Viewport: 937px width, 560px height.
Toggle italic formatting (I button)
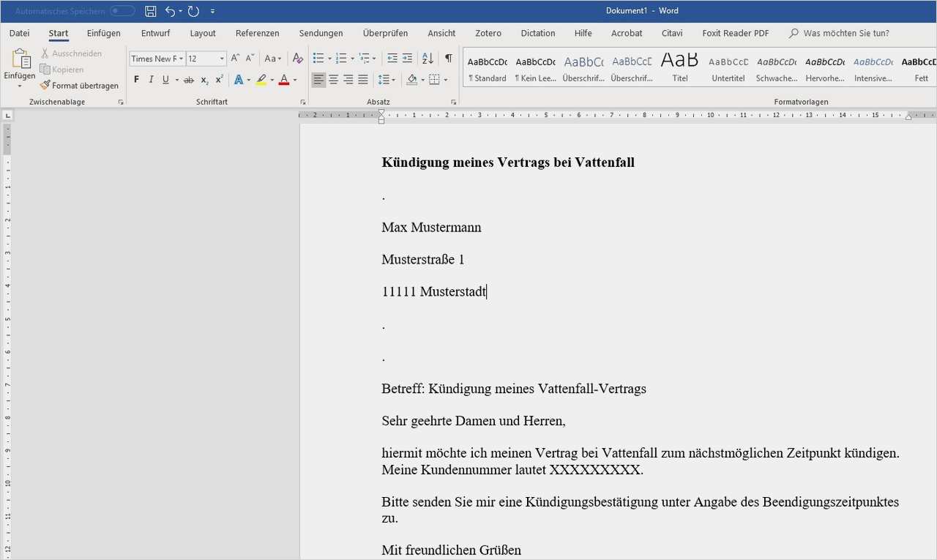151,80
